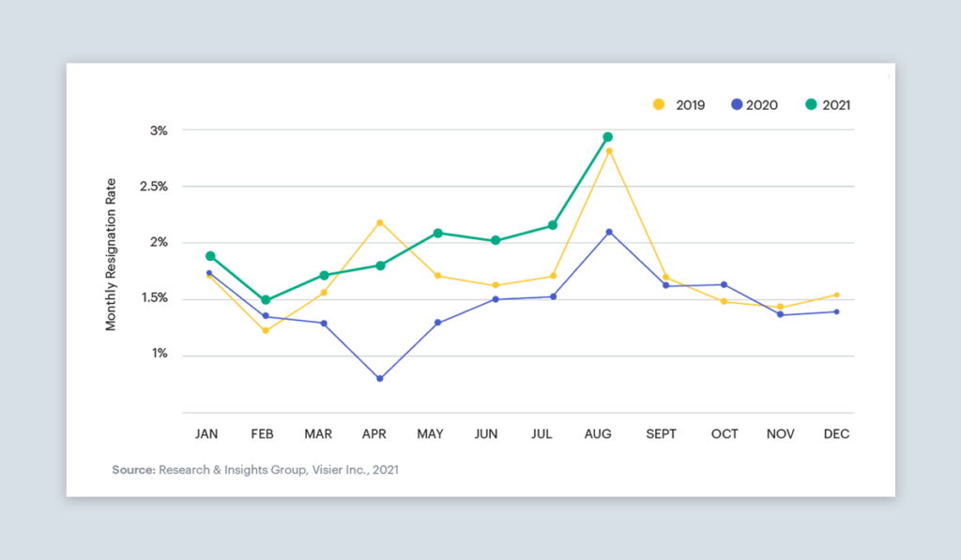The height and width of the screenshot is (560, 961).
Task: Click the 2021 May data point
Action: pyautogui.click(x=437, y=233)
